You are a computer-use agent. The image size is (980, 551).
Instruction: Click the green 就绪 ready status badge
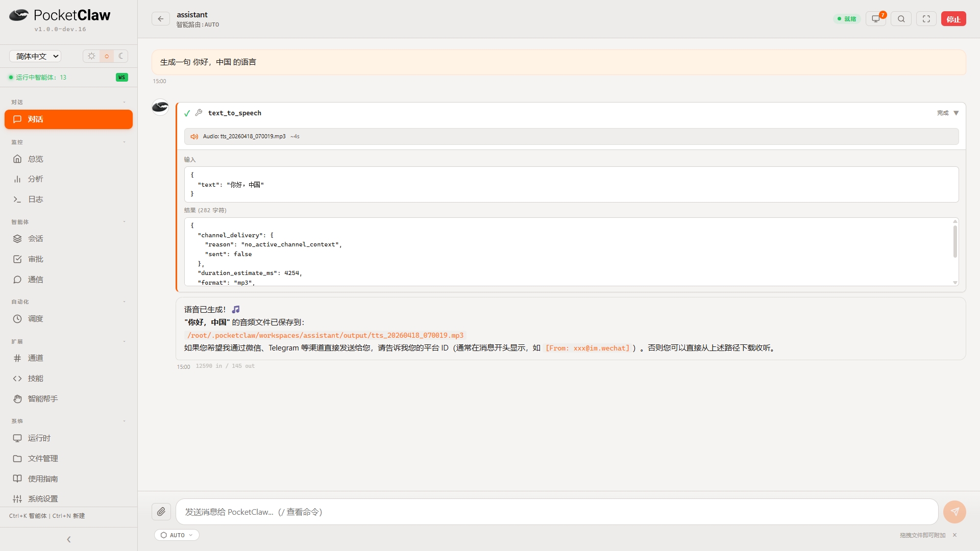click(x=847, y=19)
